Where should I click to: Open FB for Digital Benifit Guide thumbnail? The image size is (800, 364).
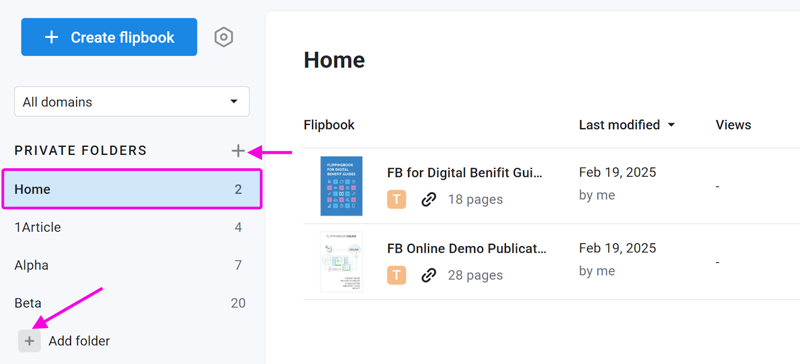click(x=341, y=186)
